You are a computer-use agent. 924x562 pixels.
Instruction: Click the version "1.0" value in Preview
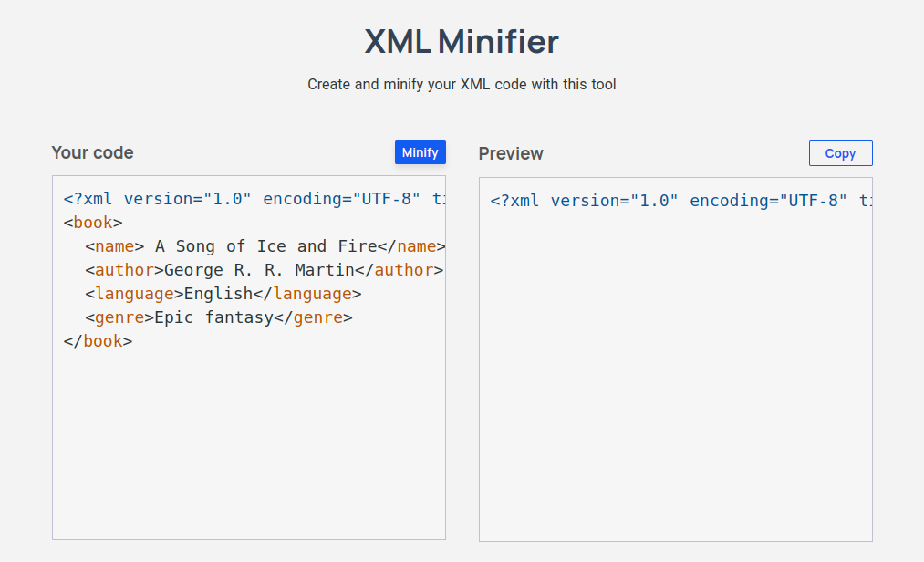(654, 201)
